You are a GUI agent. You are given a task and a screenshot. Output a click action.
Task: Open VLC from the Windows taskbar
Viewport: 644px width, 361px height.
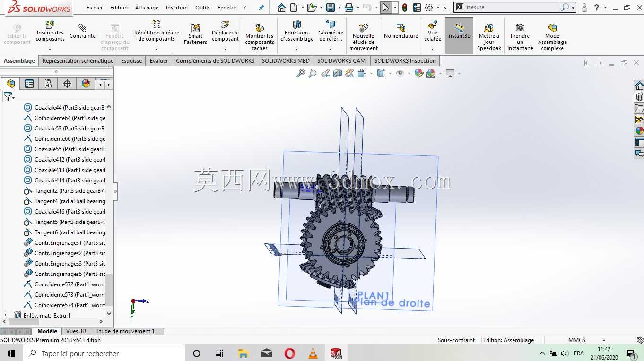coord(313,353)
